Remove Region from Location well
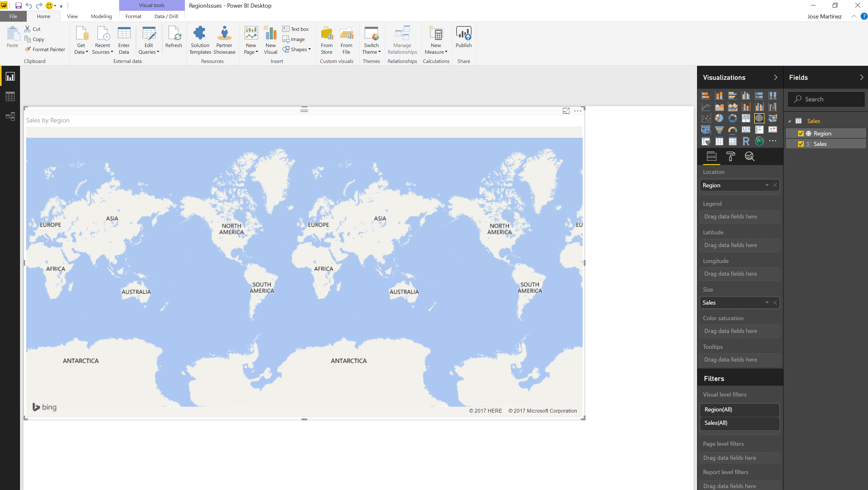Viewport: 868px width, 490px height. (775, 185)
